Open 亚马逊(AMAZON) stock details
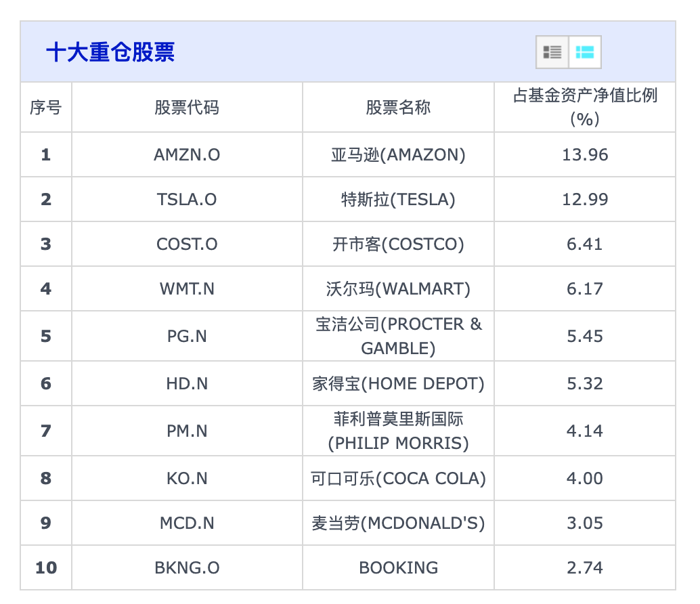The height and width of the screenshot is (604, 700). point(398,154)
